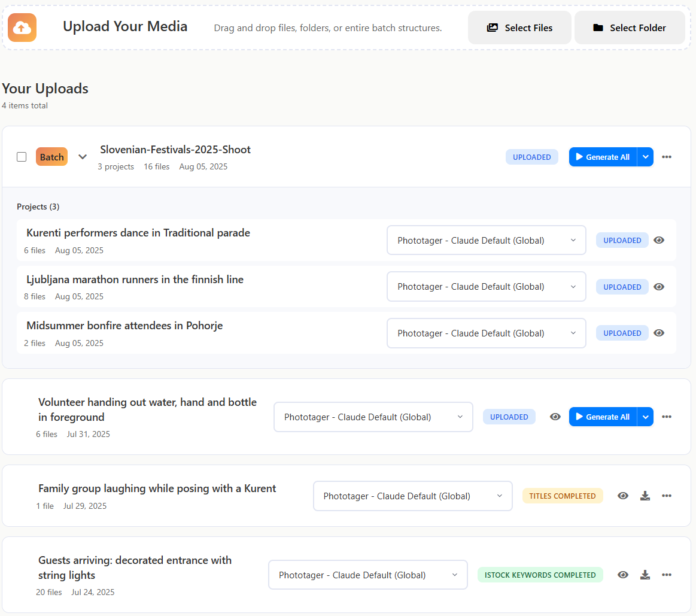
Task: Click the orange Batch badge
Action: 52,157
